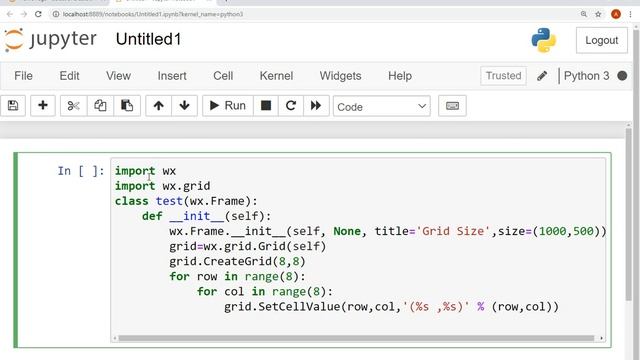Run the current cell
The width and height of the screenshot is (640, 360).
coord(228,106)
